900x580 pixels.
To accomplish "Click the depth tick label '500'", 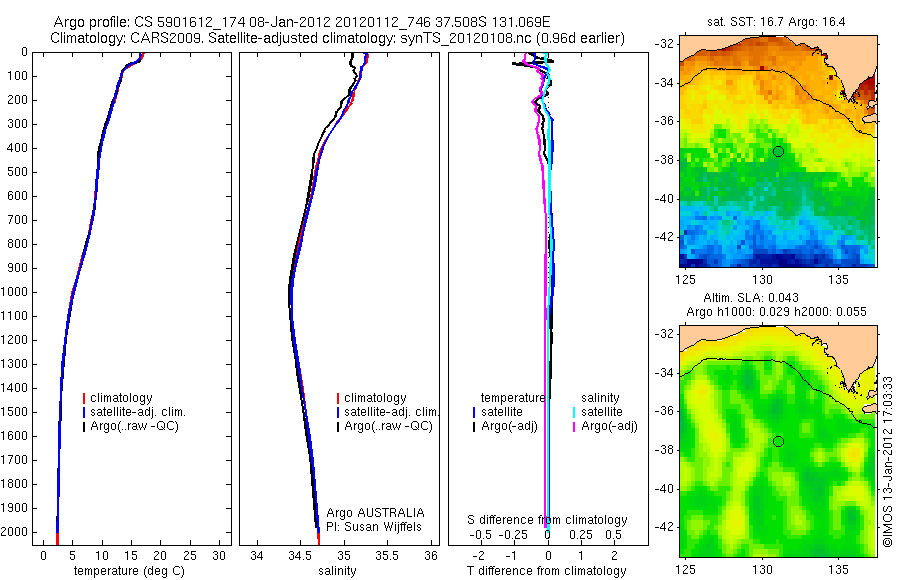I will pyautogui.click(x=17, y=172).
